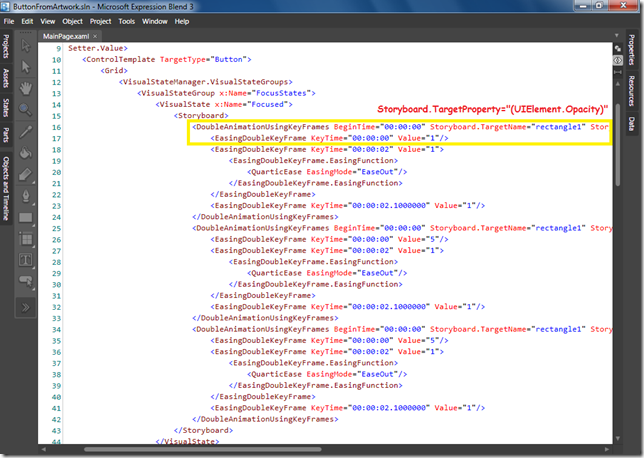
Task: Expand the Projects side panel tab
Action: click(x=6, y=46)
